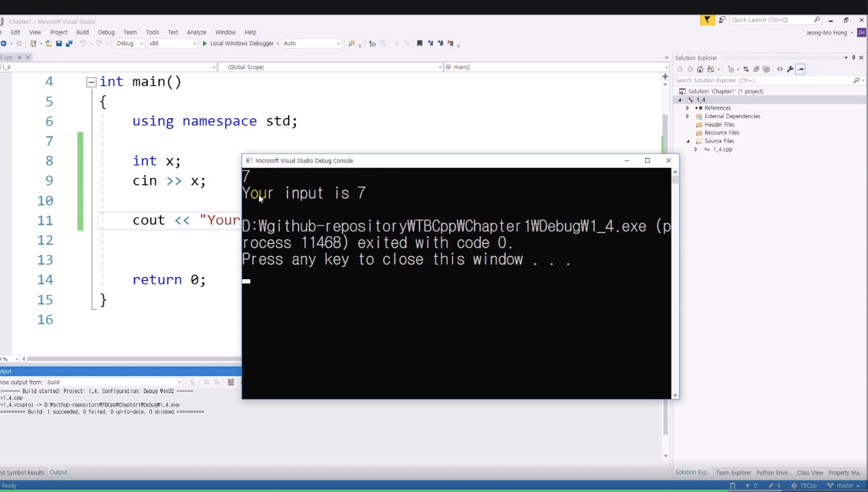The height and width of the screenshot is (492, 868).
Task: Click Collapse All icon in Solution Explorer
Action: (756, 69)
